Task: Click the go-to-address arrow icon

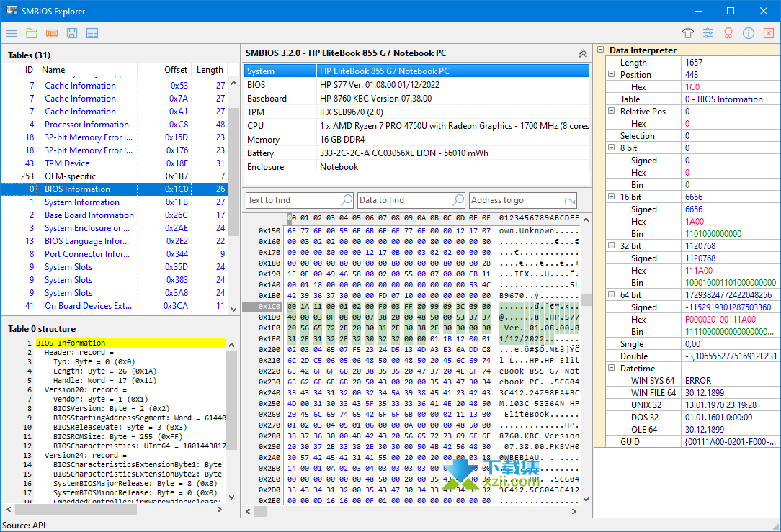Action: tap(570, 201)
